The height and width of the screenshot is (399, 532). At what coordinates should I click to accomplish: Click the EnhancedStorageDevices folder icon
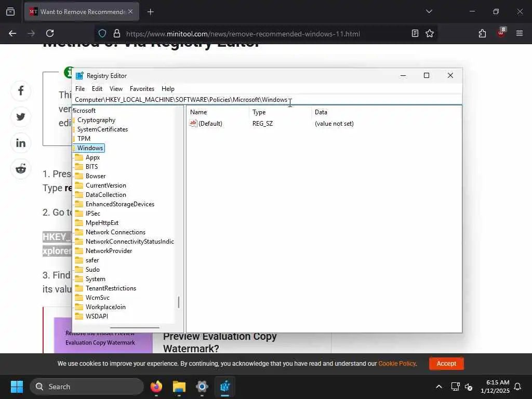[x=79, y=204]
